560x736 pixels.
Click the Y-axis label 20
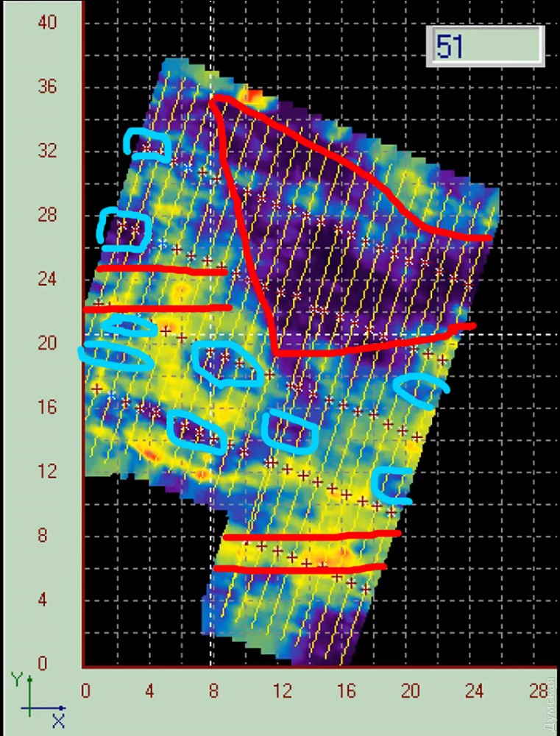coord(47,343)
